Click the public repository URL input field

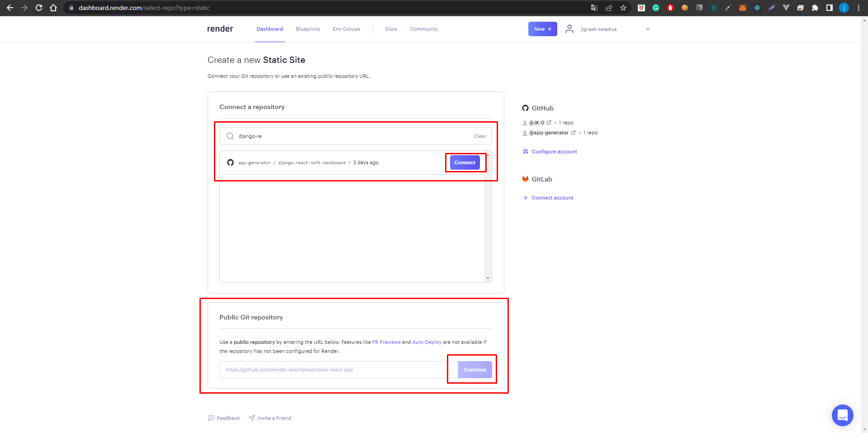tap(330, 369)
